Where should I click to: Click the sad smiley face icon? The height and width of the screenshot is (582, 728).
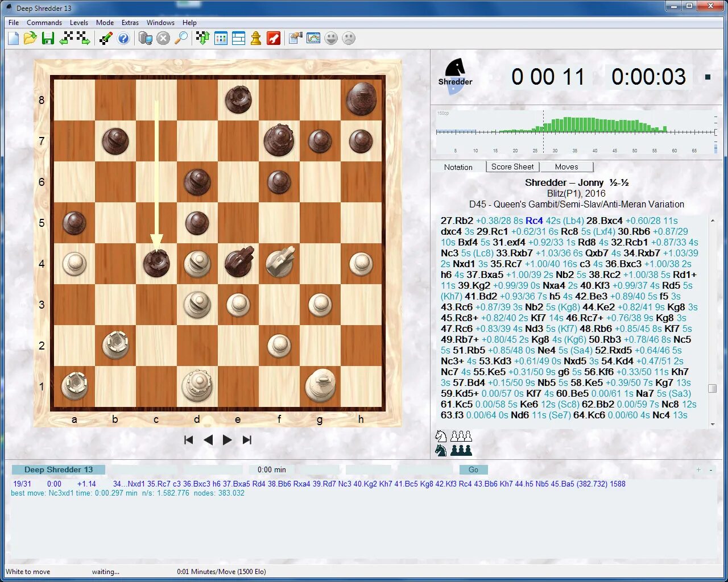[x=349, y=38]
